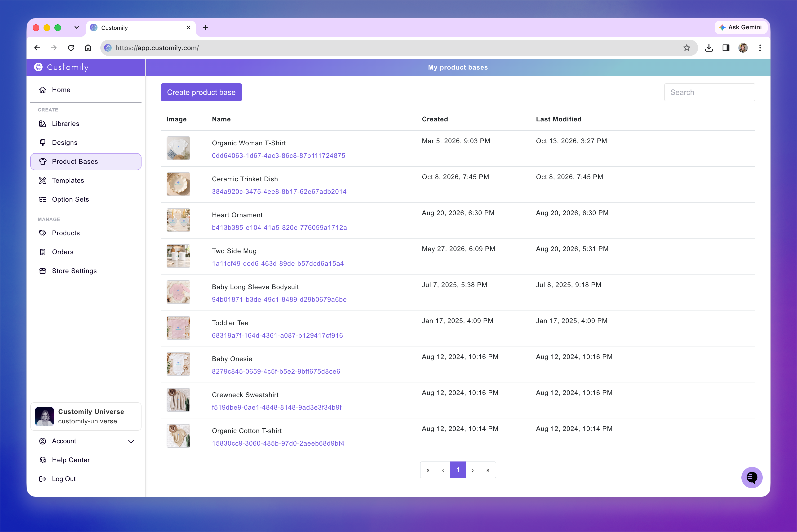This screenshot has height=532, width=797.
Task: Open the Ceramic Trinket Dish ID link
Action: 279,192
